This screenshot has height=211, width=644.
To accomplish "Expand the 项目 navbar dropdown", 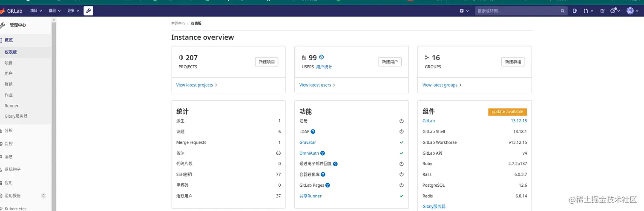I will 36,11.
